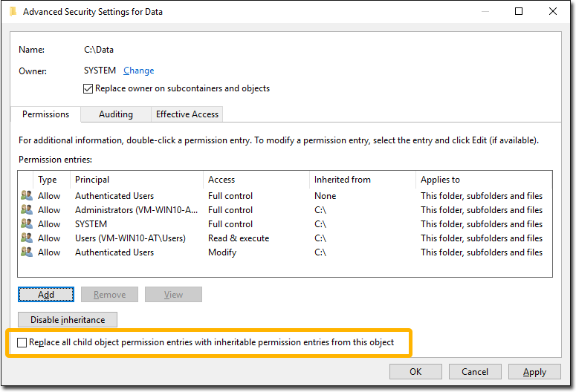Confirm with the OK button

415,372
